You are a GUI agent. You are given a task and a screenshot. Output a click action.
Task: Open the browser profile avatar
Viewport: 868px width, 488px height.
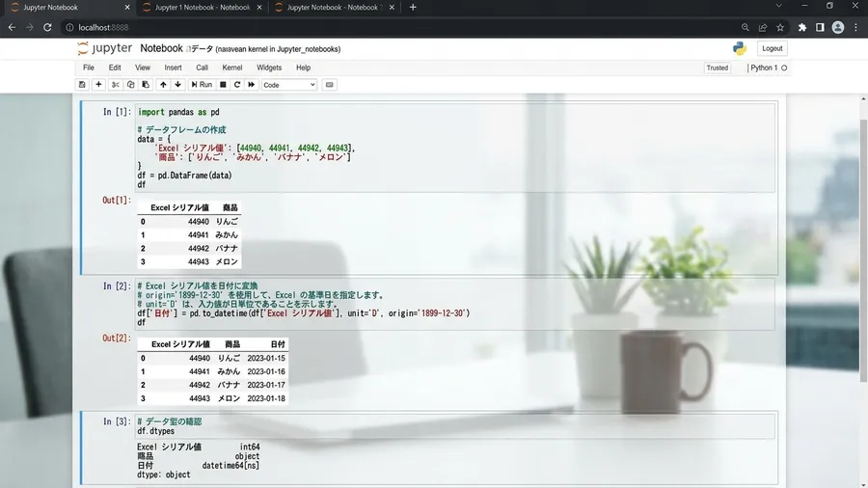(837, 27)
